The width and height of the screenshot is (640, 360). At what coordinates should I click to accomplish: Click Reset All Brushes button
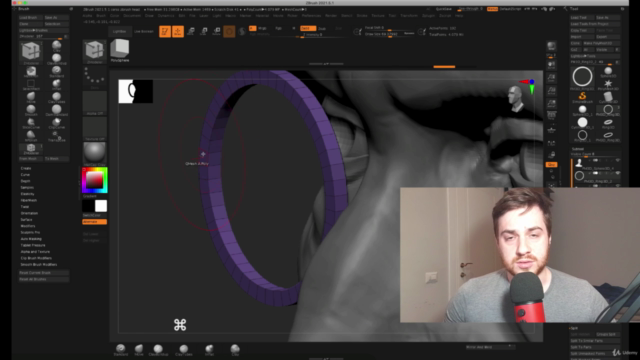pos(44,279)
